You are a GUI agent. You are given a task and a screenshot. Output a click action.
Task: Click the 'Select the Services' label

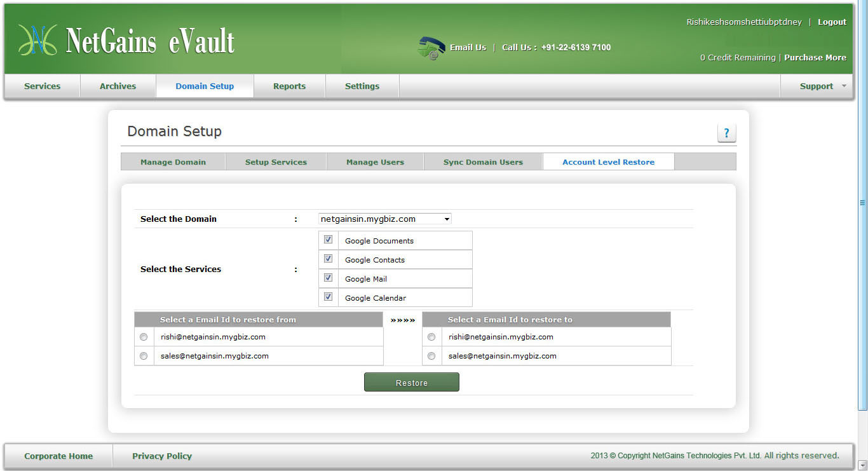(x=180, y=270)
